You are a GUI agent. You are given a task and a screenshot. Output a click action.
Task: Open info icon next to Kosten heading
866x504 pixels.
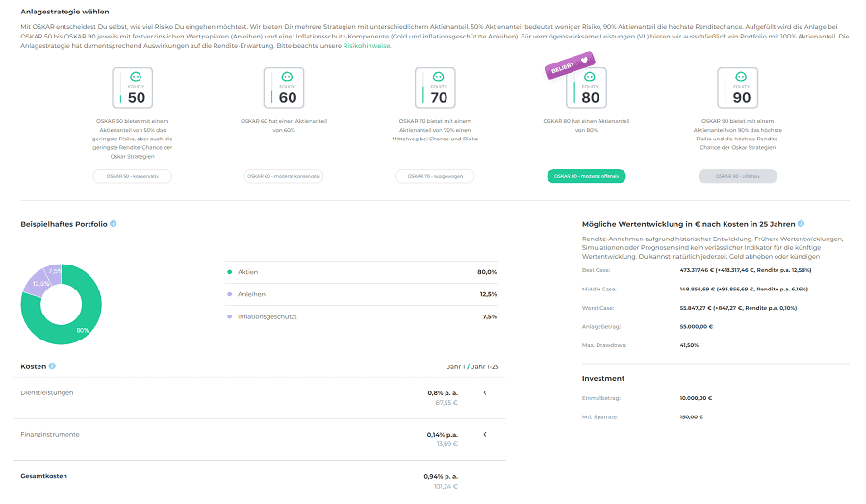click(52, 366)
